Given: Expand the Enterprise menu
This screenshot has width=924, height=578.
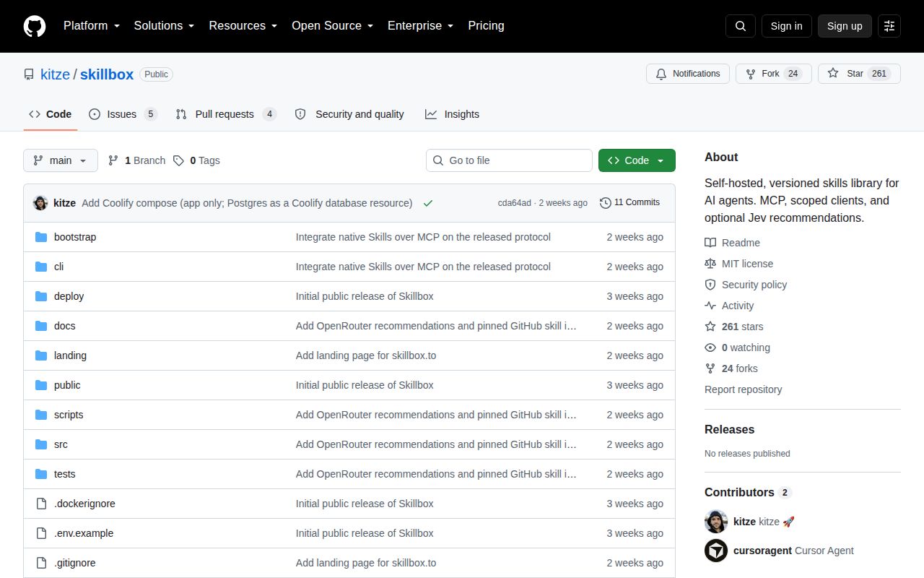Looking at the screenshot, I should click(421, 26).
